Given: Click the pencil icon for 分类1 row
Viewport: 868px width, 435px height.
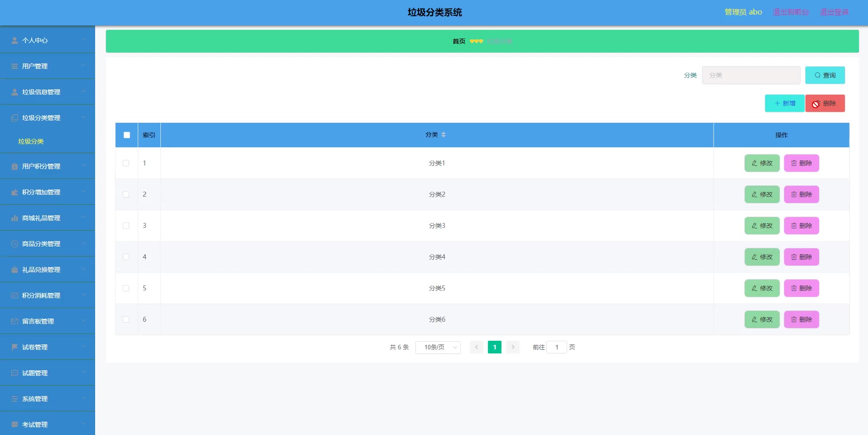Looking at the screenshot, I should point(754,163).
